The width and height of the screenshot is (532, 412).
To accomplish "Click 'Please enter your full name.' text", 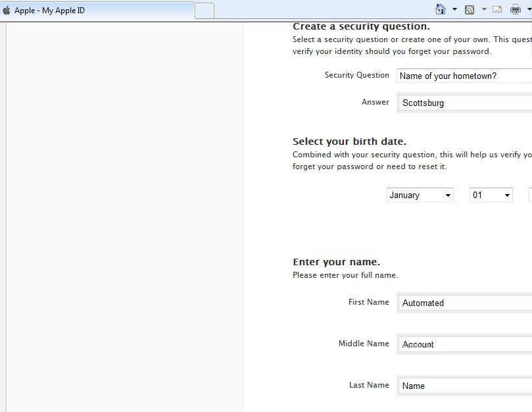I will 345,275.
